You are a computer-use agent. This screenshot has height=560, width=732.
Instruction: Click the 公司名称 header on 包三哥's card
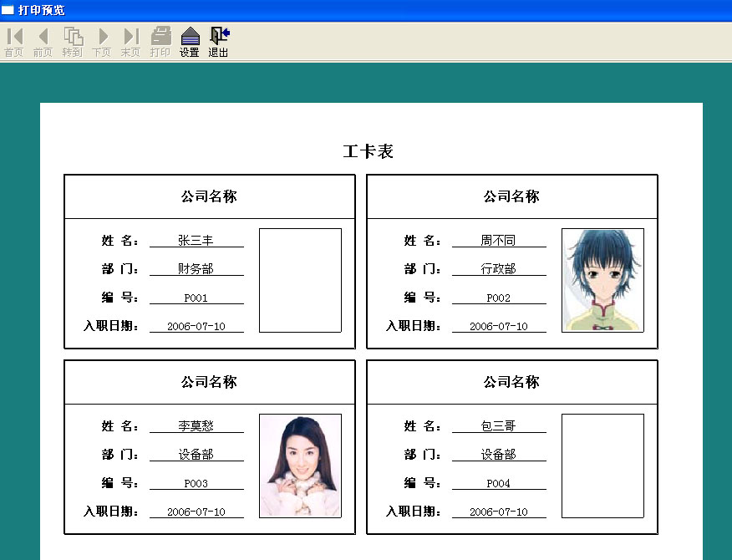click(x=511, y=382)
